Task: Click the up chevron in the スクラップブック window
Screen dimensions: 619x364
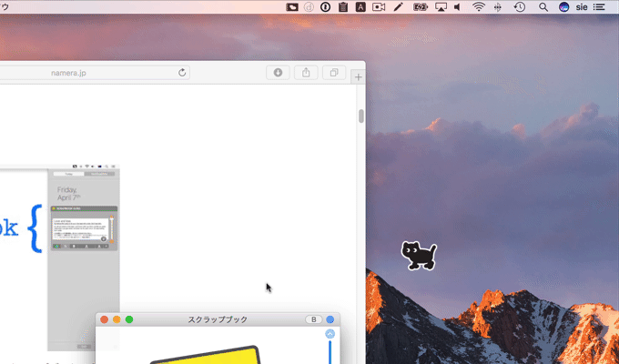Action: tap(330, 334)
